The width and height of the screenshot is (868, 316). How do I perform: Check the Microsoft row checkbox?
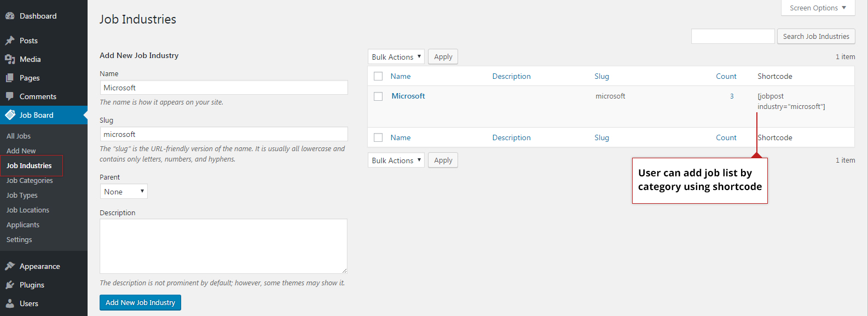tap(378, 96)
